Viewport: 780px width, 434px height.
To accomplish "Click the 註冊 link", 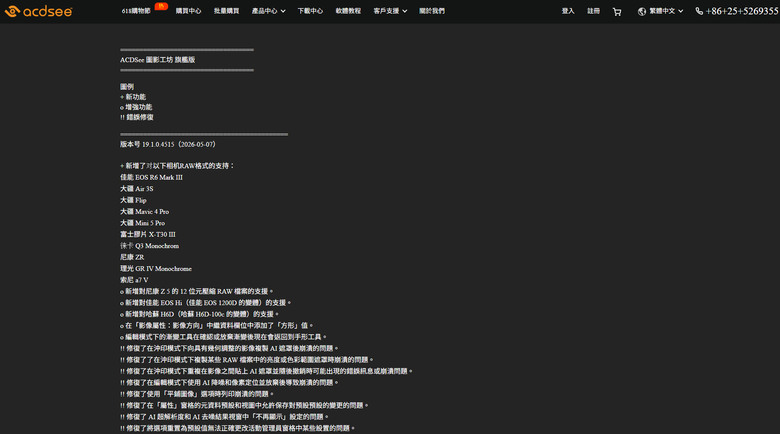I will (593, 11).
